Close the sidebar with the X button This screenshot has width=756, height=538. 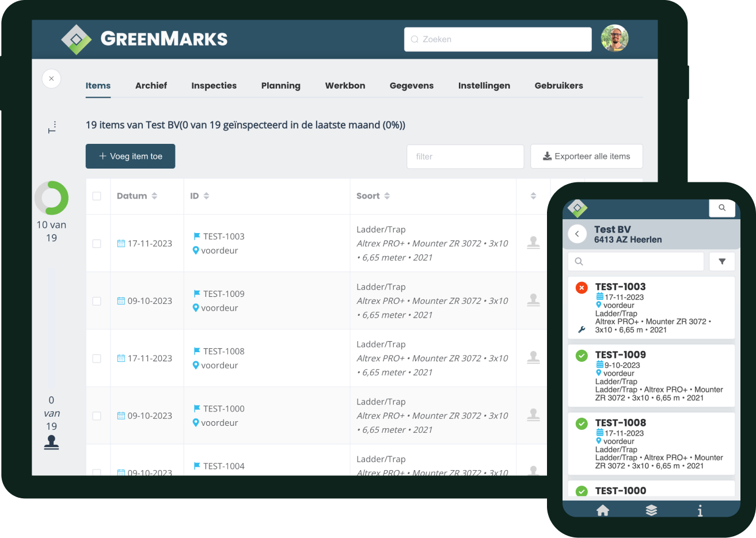51,79
